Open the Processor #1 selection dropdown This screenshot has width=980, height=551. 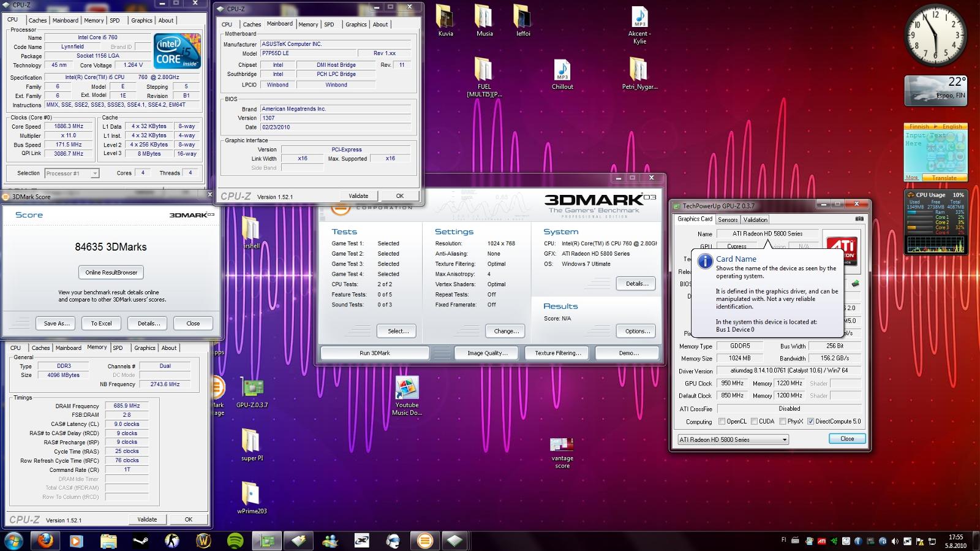72,173
